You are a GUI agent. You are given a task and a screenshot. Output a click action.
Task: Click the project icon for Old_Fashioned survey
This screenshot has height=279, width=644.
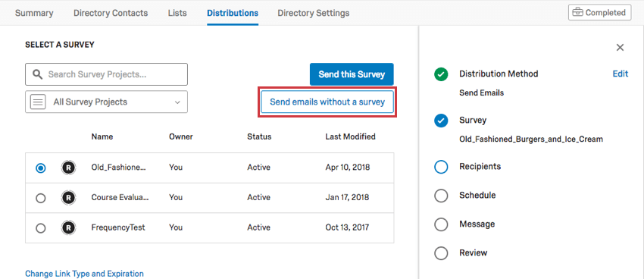(x=69, y=168)
